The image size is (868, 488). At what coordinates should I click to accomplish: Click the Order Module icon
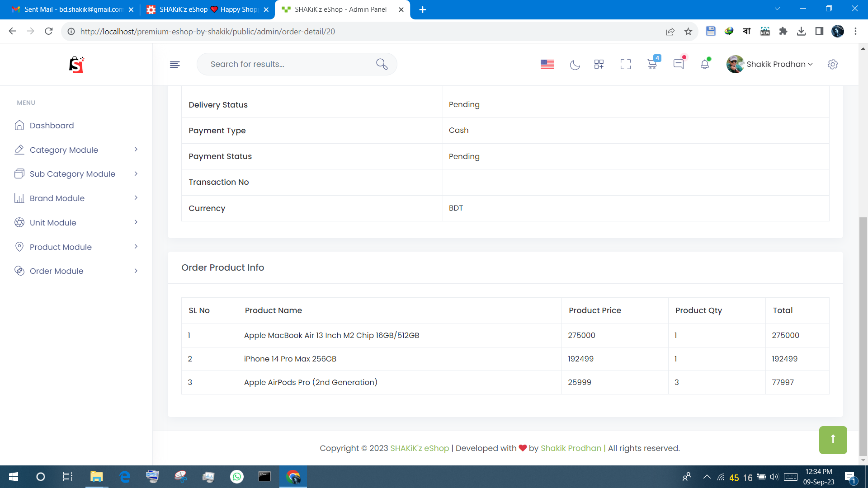click(x=19, y=271)
